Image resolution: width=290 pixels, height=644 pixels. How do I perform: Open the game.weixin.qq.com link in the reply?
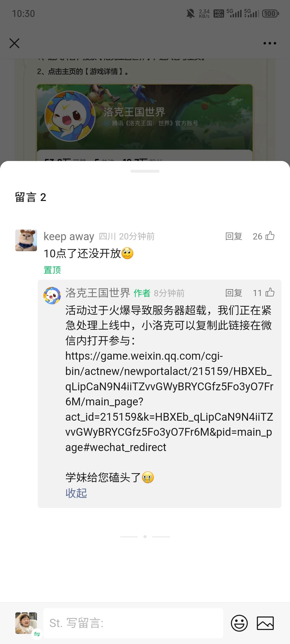tap(169, 401)
